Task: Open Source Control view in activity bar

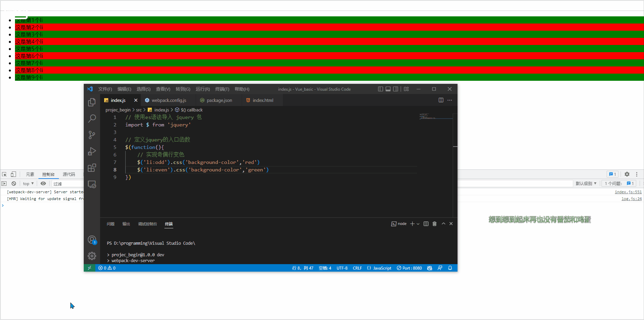Action: click(92, 135)
